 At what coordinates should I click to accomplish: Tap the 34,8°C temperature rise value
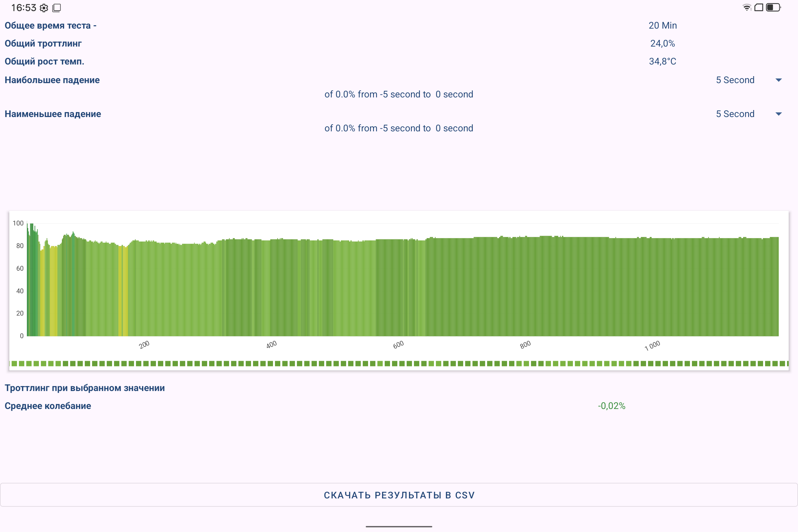(662, 62)
